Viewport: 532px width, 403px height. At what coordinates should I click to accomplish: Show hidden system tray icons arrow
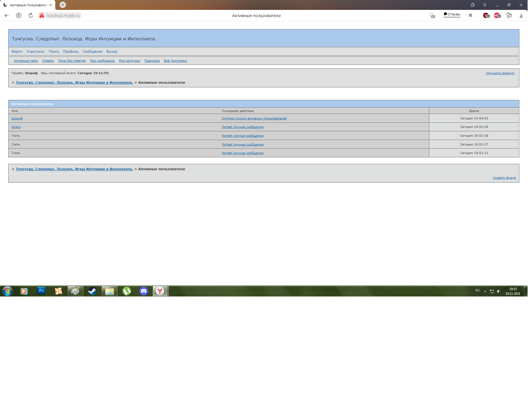tap(485, 291)
